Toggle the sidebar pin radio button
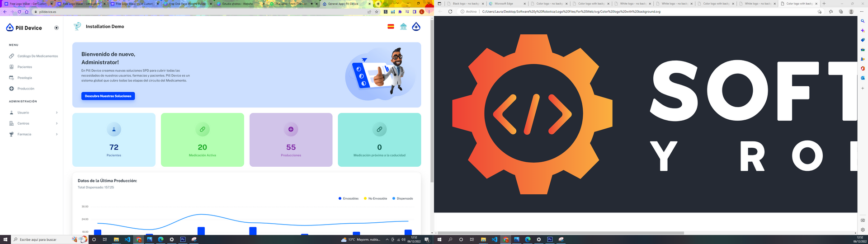Viewport: 868px width, 244px height. tap(57, 28)
